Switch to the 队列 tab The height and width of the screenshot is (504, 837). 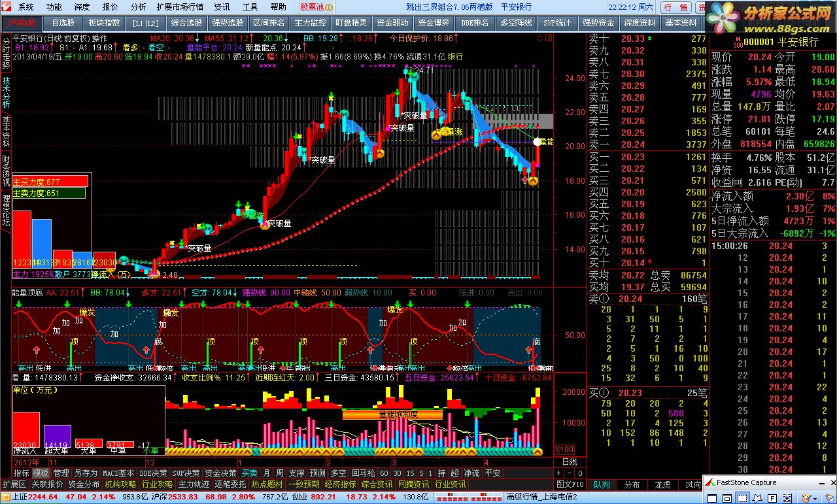click(x=602, y=484)
